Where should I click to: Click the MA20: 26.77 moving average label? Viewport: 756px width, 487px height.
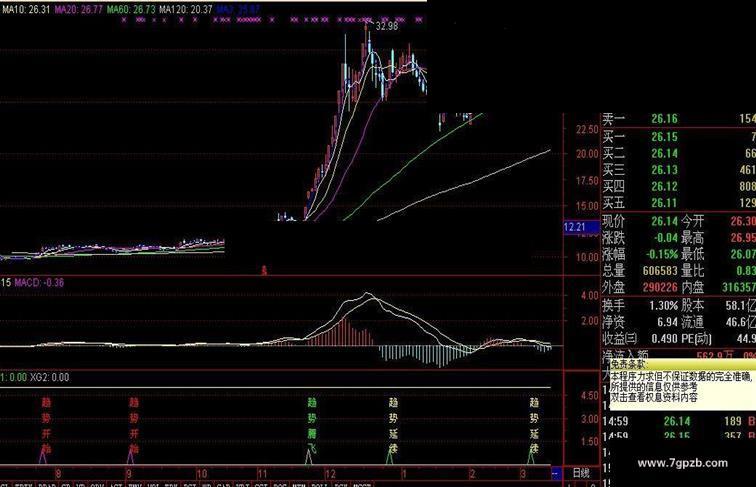(x=79, y=9)
